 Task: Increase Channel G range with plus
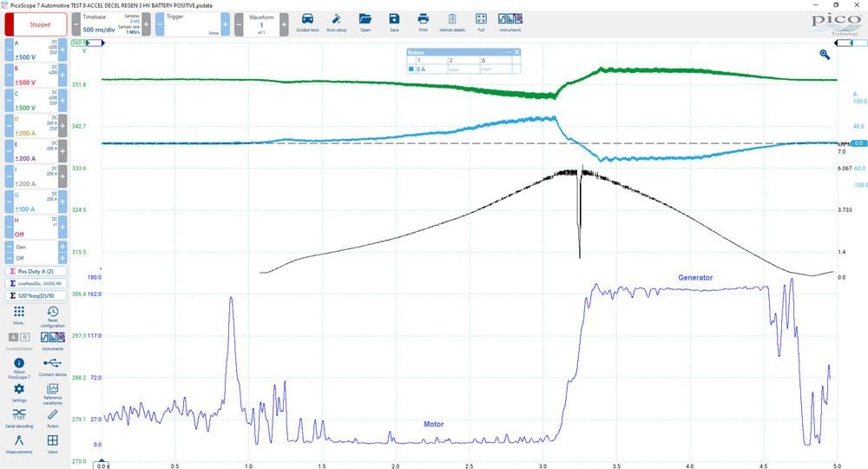62,202
